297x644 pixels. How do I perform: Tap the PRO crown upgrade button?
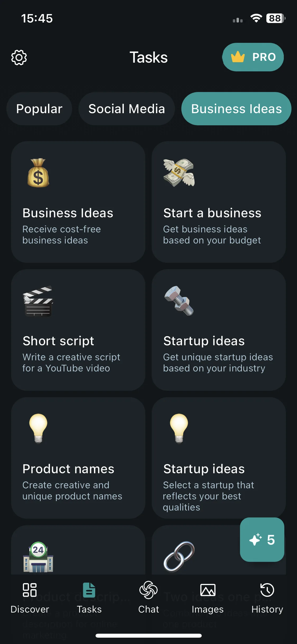click(x=253, y=57)
